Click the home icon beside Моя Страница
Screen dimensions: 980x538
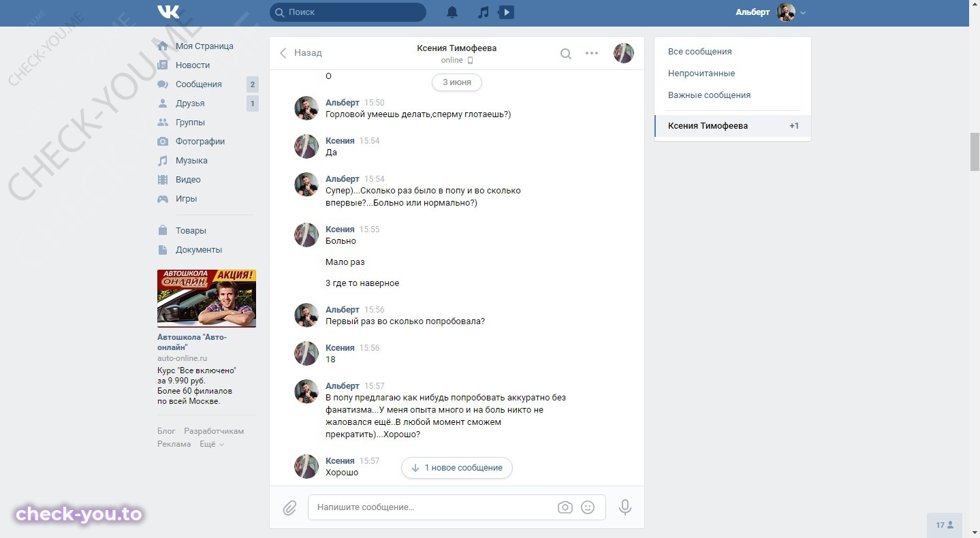coord(163,46)
